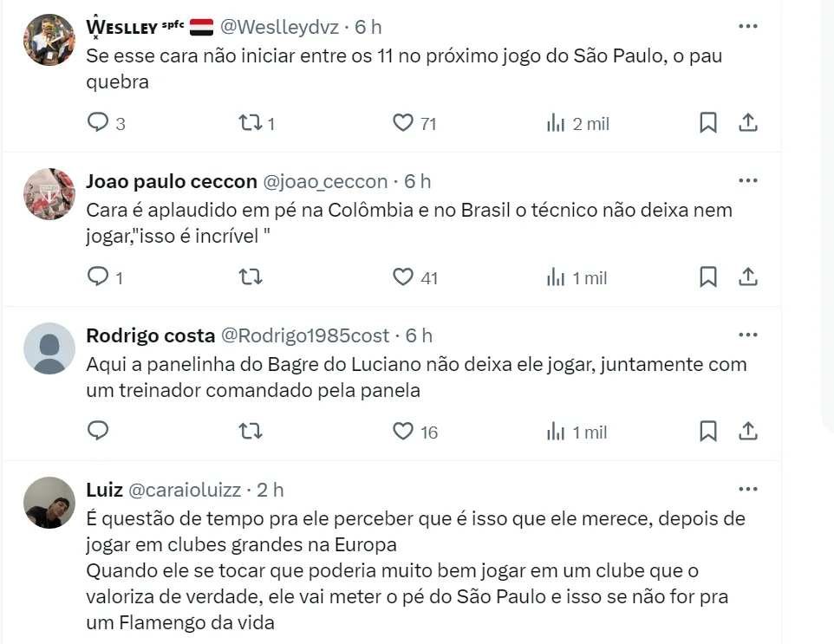
Task: Bookmark Weslley's tweet
Action: pyautogui.click(x=708, y=123)
